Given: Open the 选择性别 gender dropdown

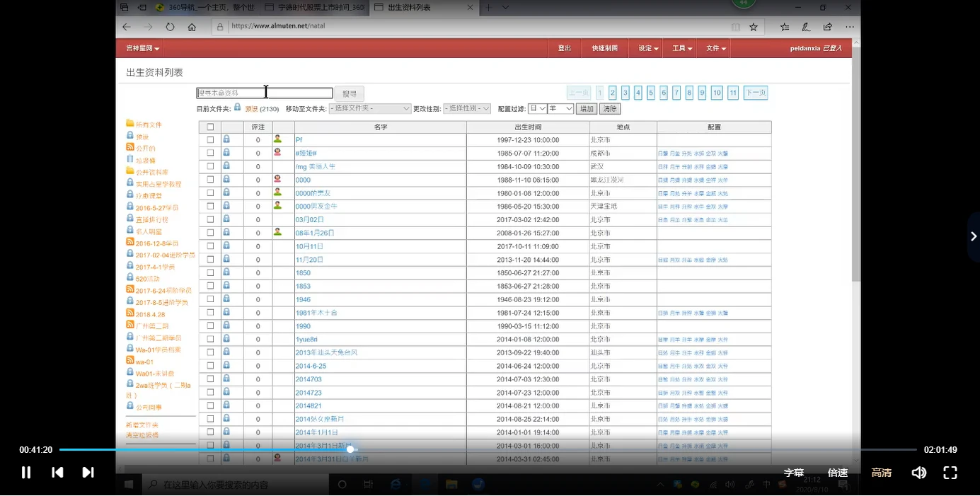Looking at the screenshot, I should [467, 109].
